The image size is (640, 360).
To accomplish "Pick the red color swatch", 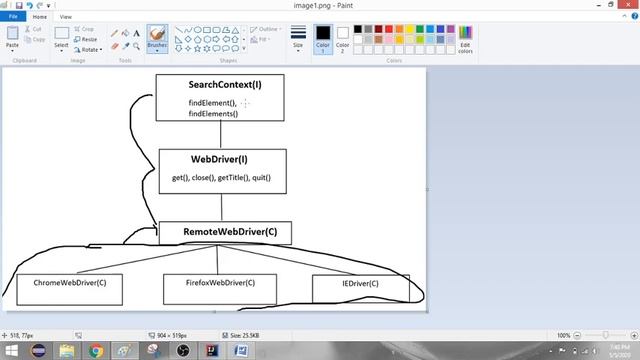I will click(x=389, y=29).
